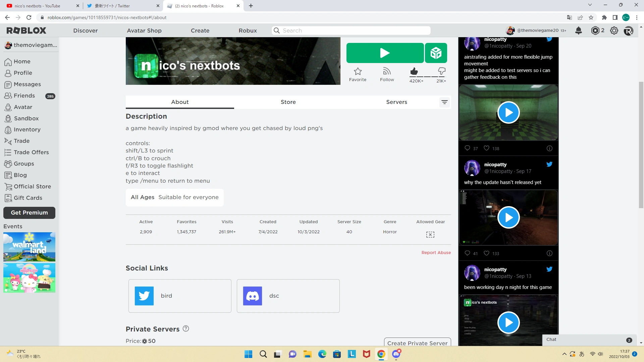644x362 pixels.
Task: Click the thumbs down dislike icon
Action: click(441, 71)
